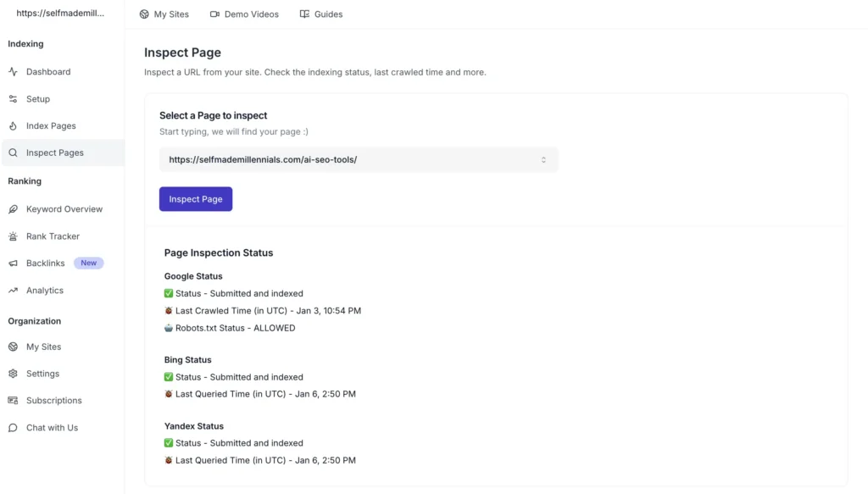
Task: Open Demo Videos from the top navigation
Action: 244,14
